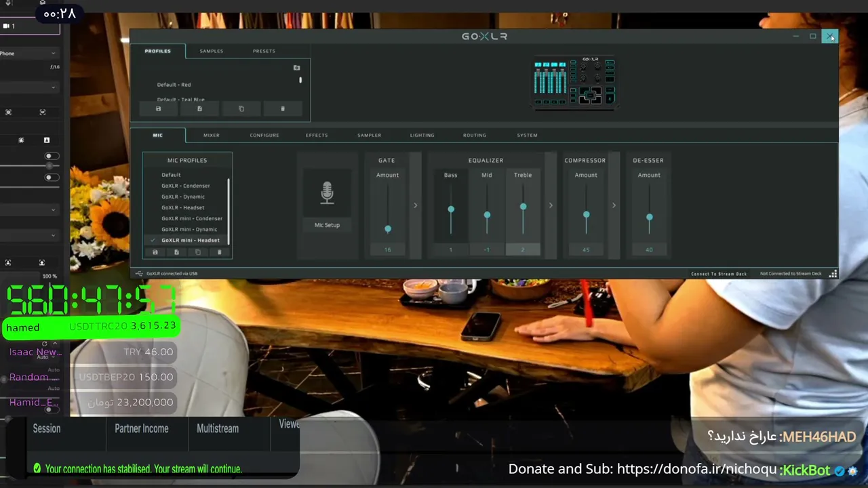
Task: Open the Routing tab
Action: point(474,135)
